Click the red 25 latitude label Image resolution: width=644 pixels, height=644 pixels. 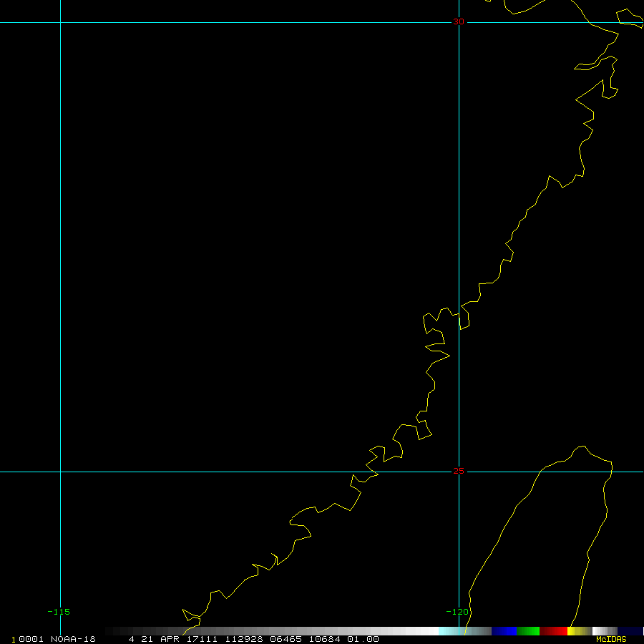458,471
